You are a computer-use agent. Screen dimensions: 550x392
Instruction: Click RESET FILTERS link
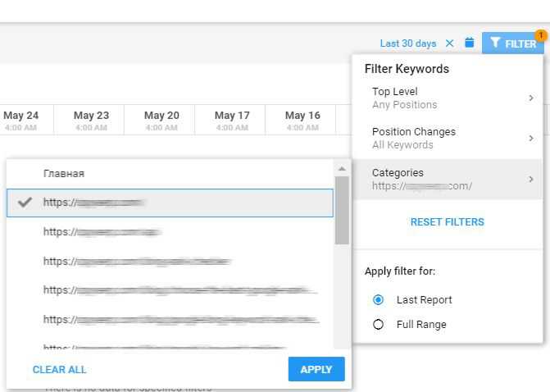tap(447, 222)
